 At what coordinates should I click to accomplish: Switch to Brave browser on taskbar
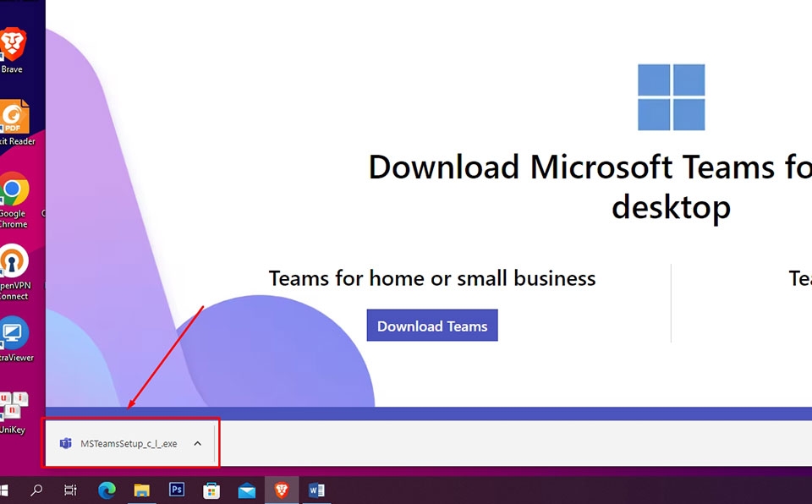[x=281, y=490]
